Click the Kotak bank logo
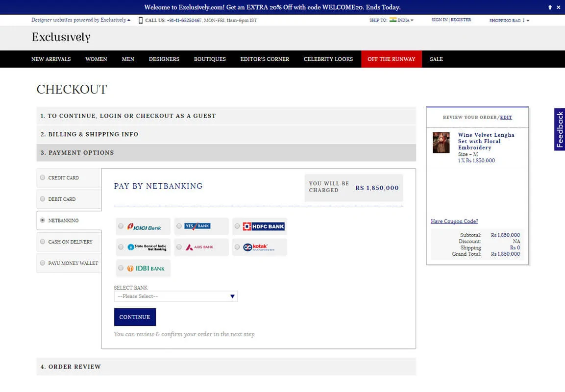The height and width of the screenshot is (392, 565). 259,247
